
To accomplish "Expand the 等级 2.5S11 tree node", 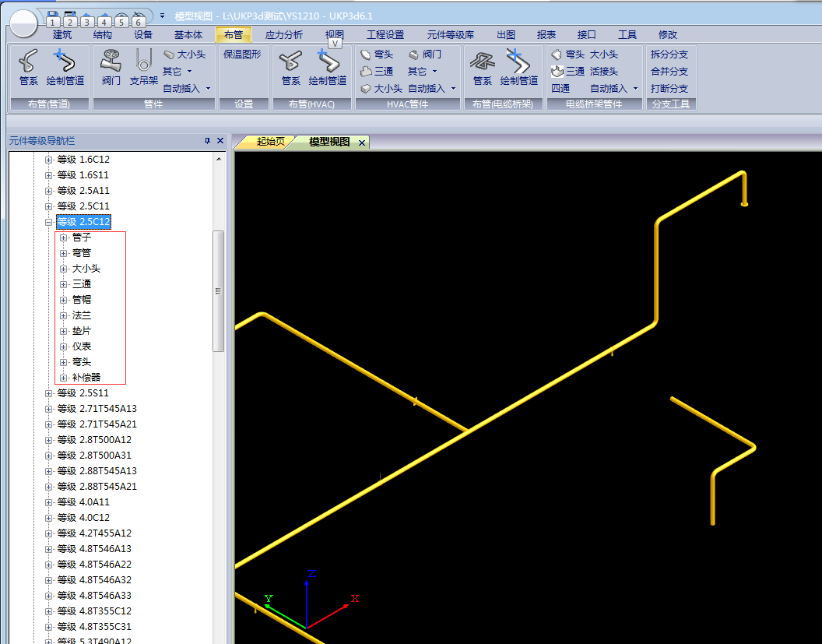I will (49, 393).
